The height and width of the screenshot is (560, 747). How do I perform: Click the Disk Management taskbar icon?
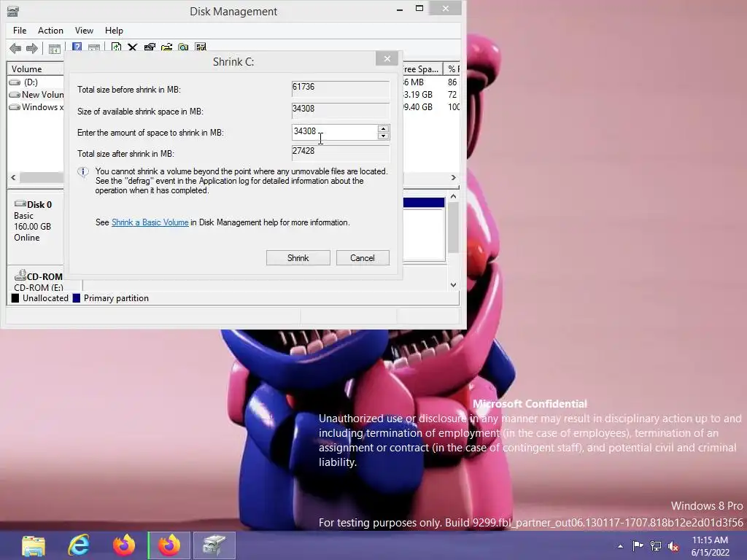(214, 545)
